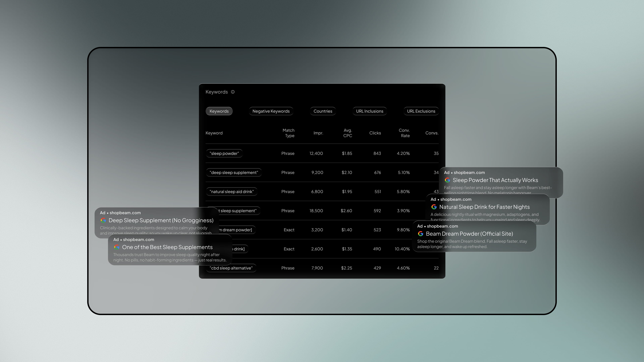The image size is (644, 362).
Task: Click the 35 conversions value
Action: click(x=436, y=153)
